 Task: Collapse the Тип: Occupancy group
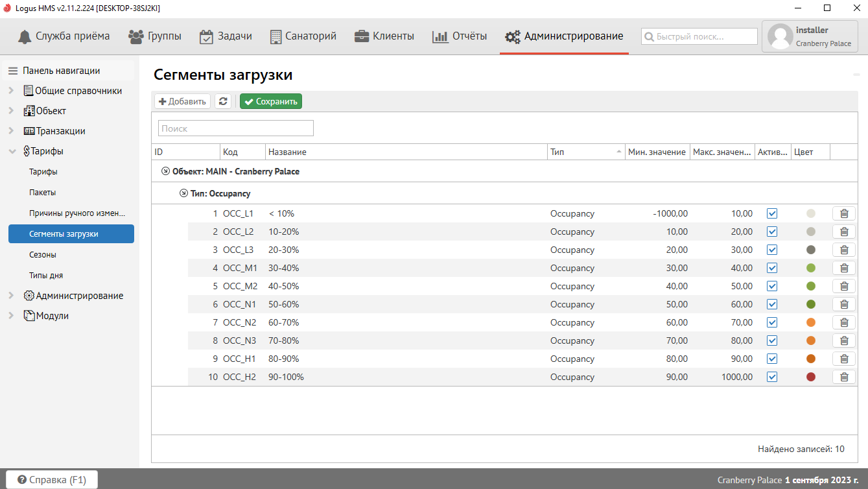183,193
